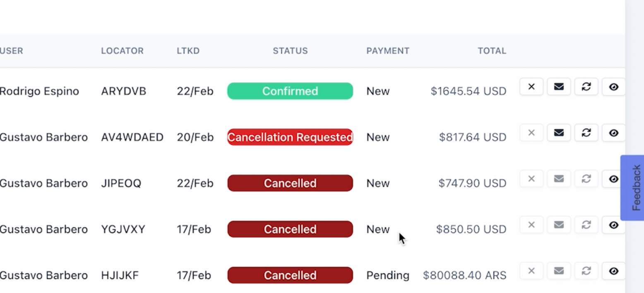Click Cancelled badge for JIPEOQ
The height and width of the screenshot is (293, 644).
290,183
